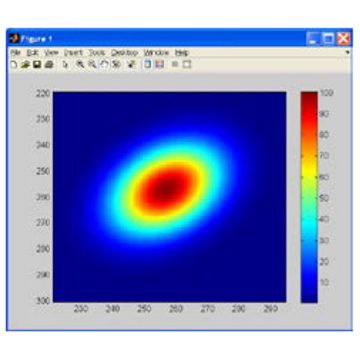Screen dimensions: 360x360
Task: Click the New Figure toolbar icon
Action: 14,65
